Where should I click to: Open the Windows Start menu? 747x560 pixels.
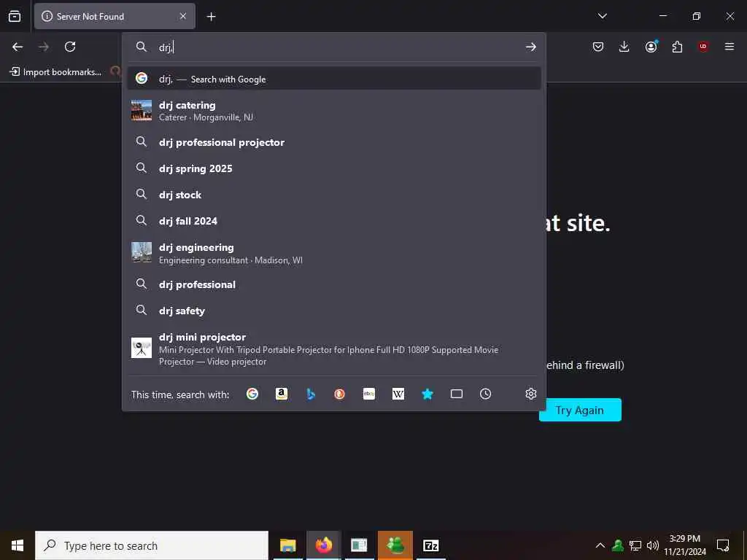pos(18,545)
